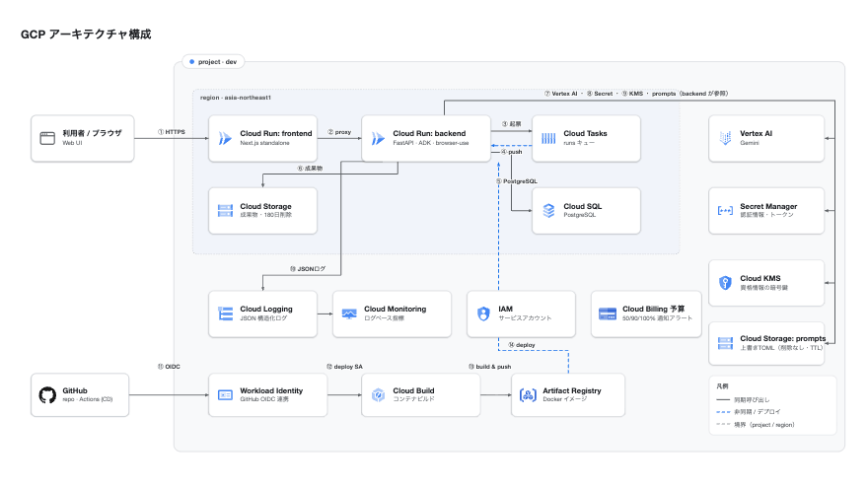The height and width of the screenshot is (488, 868).
Task: Click the Cloud SQL stack icon
Action: click(x=548, y=211)
